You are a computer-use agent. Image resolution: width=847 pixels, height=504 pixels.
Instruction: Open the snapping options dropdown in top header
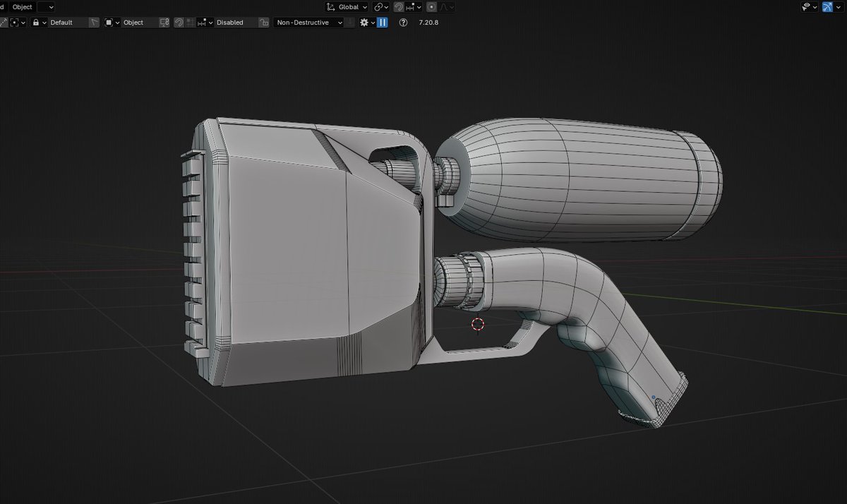(414, 7)
